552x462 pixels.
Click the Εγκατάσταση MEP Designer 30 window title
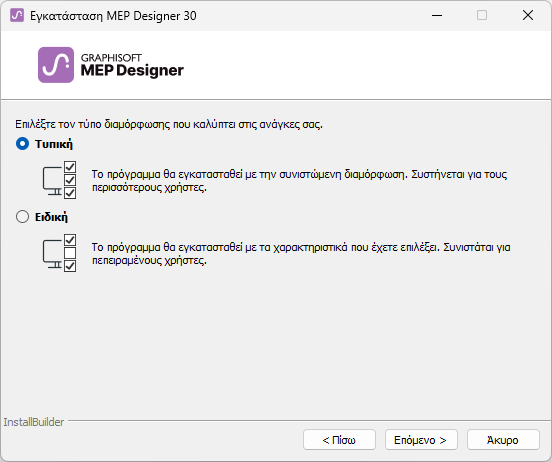coord(113,16)
